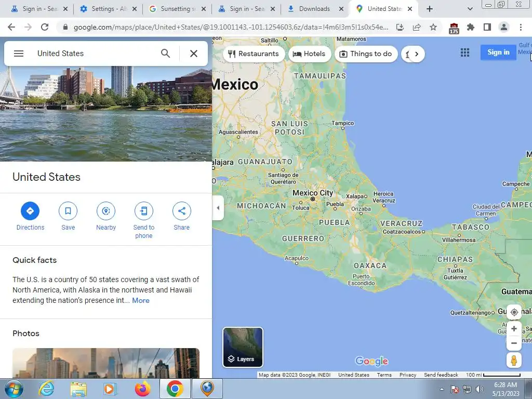Open the Chrome three-dot menu
Image resolution: width=532 pixels, height=399 pixels.
pos(521,27)
